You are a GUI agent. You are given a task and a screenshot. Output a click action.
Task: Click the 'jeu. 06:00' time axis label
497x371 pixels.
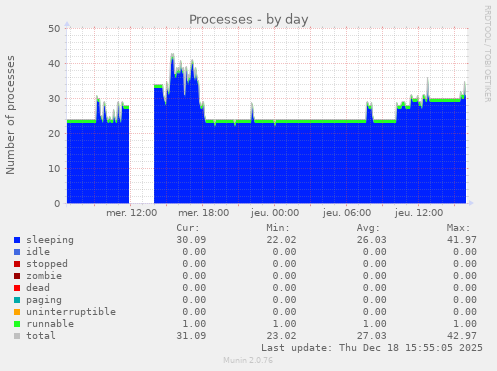pyautogui.click(x=347, y=213)
